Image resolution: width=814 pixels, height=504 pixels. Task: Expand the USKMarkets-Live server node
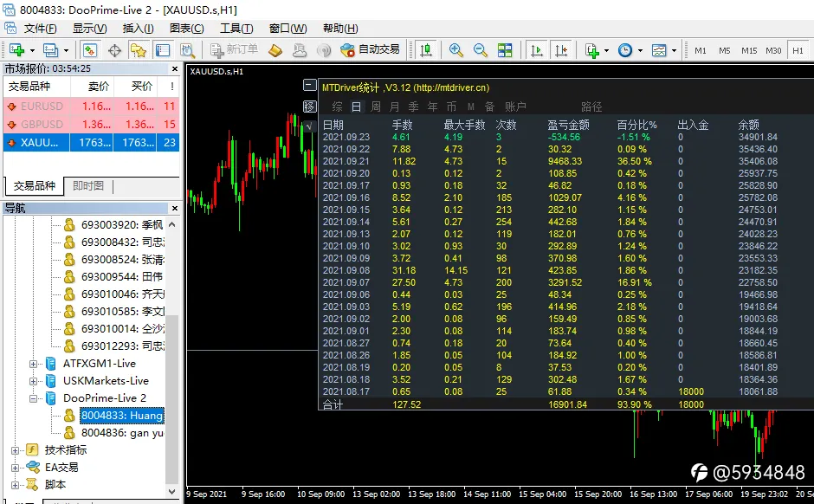33,381
